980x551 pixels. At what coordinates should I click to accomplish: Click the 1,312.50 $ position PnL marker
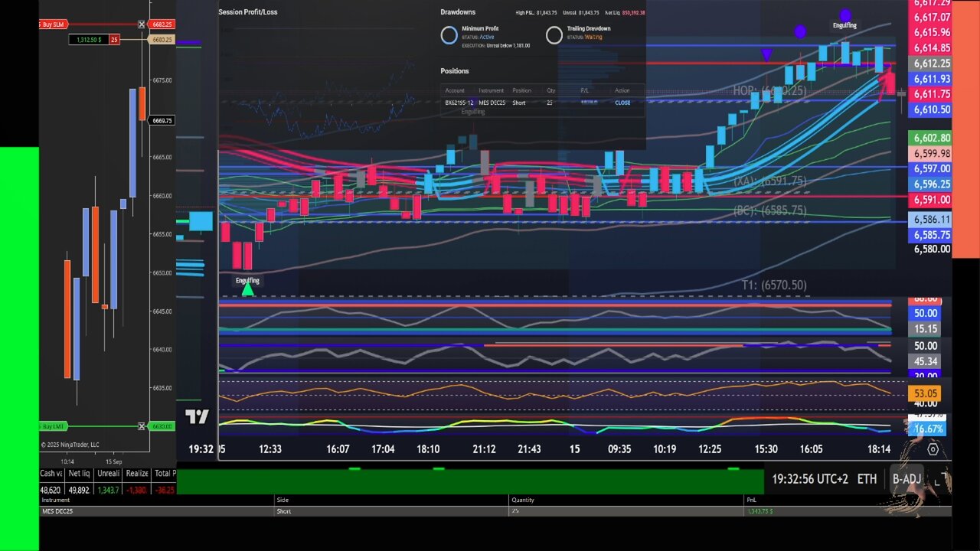(88, 39)
